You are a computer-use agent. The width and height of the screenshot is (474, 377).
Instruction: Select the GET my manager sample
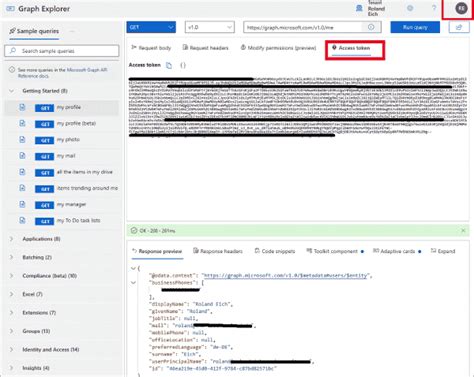[61, 204]
